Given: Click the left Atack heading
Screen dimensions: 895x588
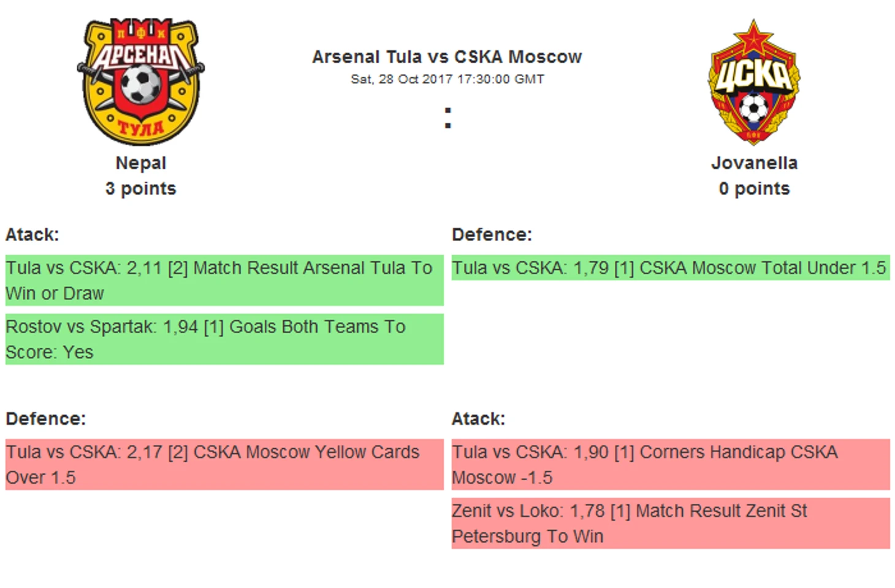Looking at the screenshot, I should [x=32, y=235].
